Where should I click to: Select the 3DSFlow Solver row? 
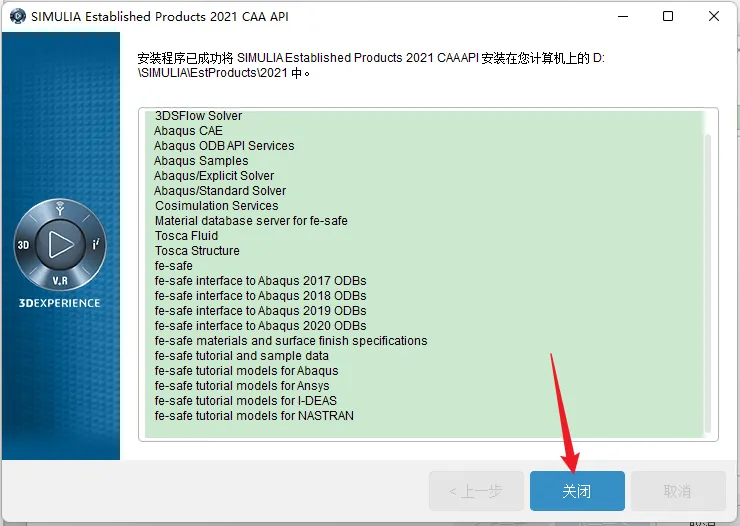point(198,116)
